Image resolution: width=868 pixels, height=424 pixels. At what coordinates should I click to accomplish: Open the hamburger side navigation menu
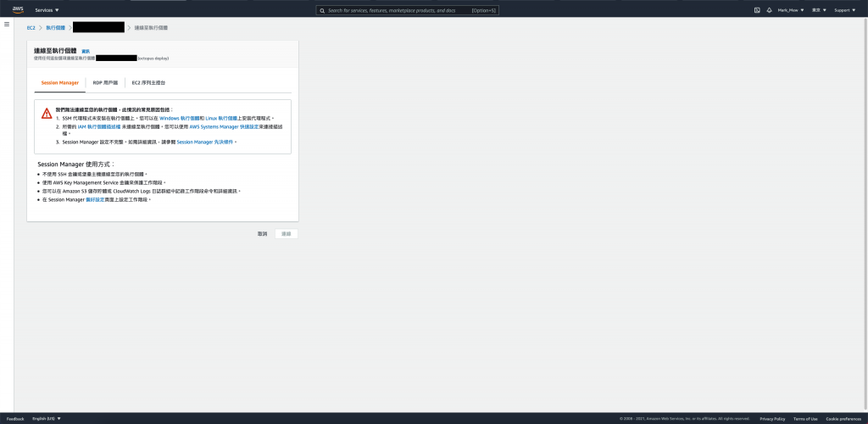click(x=7, y=25)
